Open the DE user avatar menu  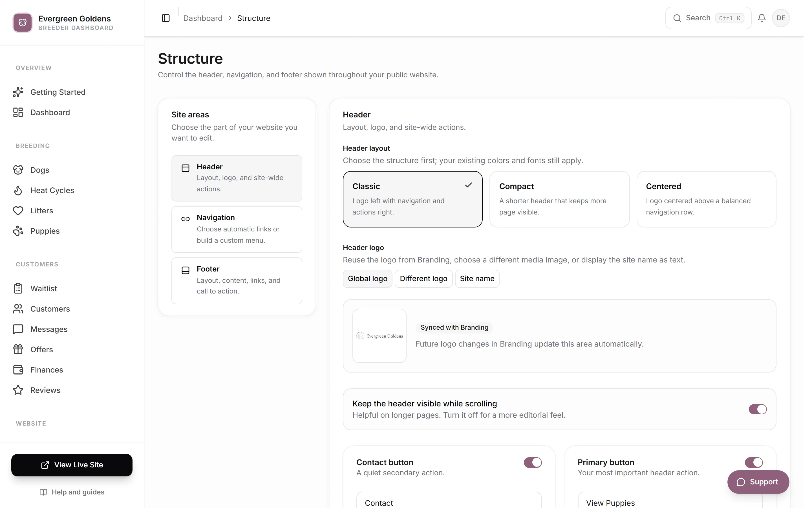[x=781, y=18]
